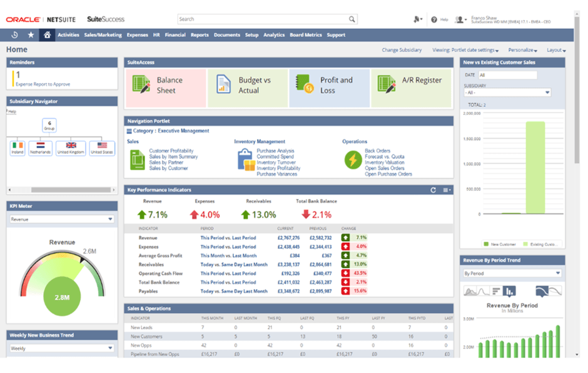Open the Reports menu
588x373 pixels.
pyautogui.click(x=200, y=35)
